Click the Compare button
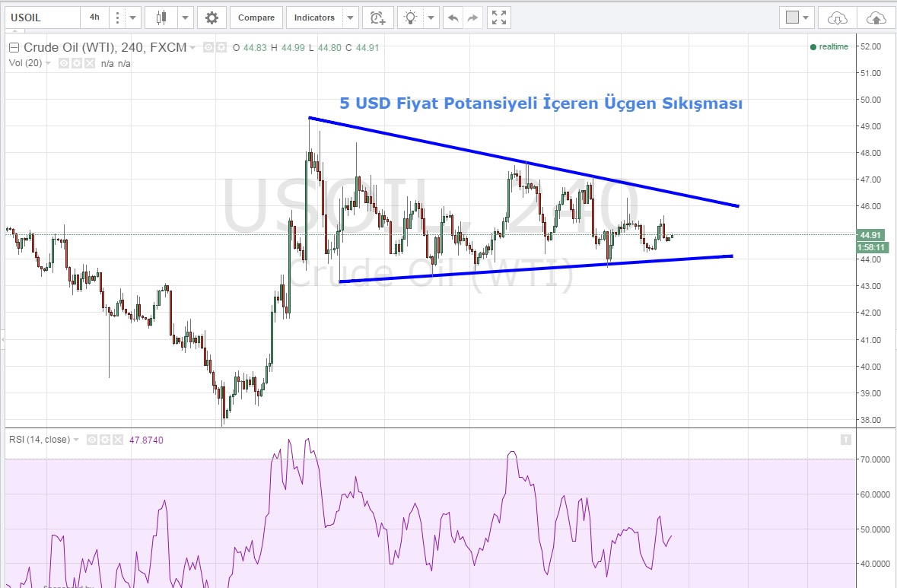 (256, 17)
